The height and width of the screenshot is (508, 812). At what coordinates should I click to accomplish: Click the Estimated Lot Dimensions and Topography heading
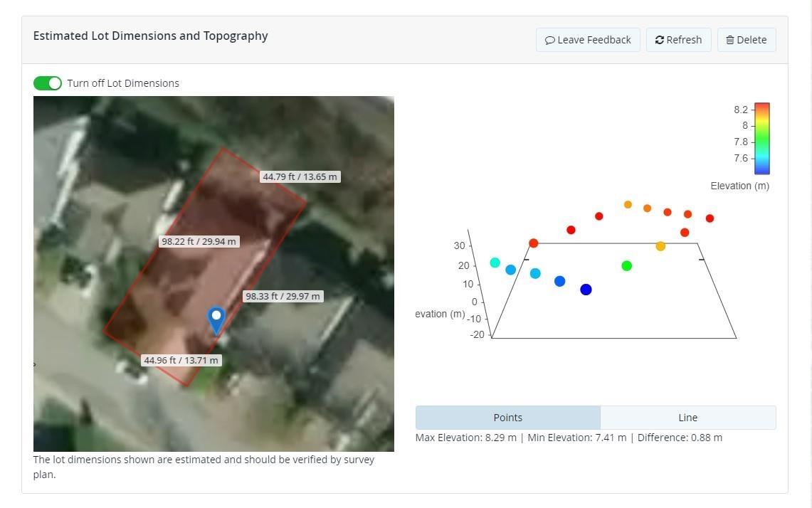(150, 36)
